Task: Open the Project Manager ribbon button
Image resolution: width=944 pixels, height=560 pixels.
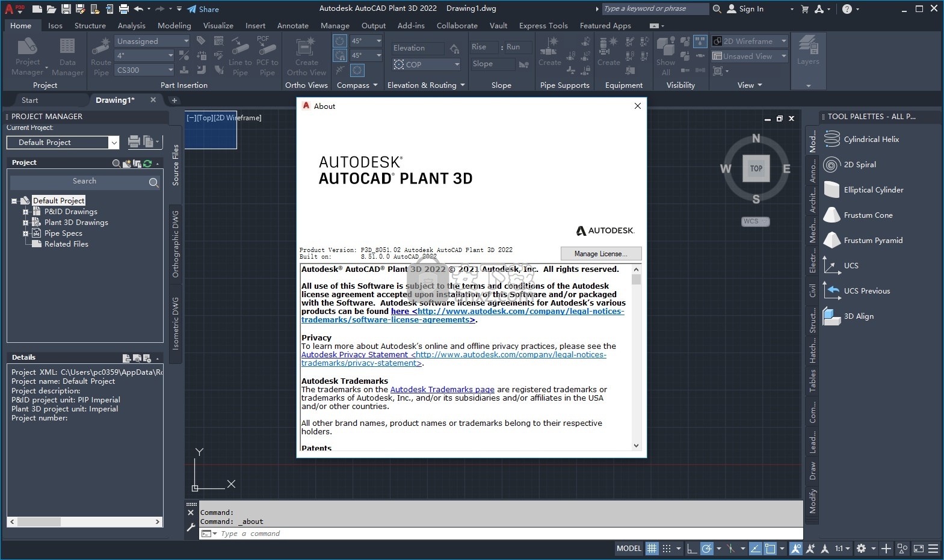Action: point(28,57)
